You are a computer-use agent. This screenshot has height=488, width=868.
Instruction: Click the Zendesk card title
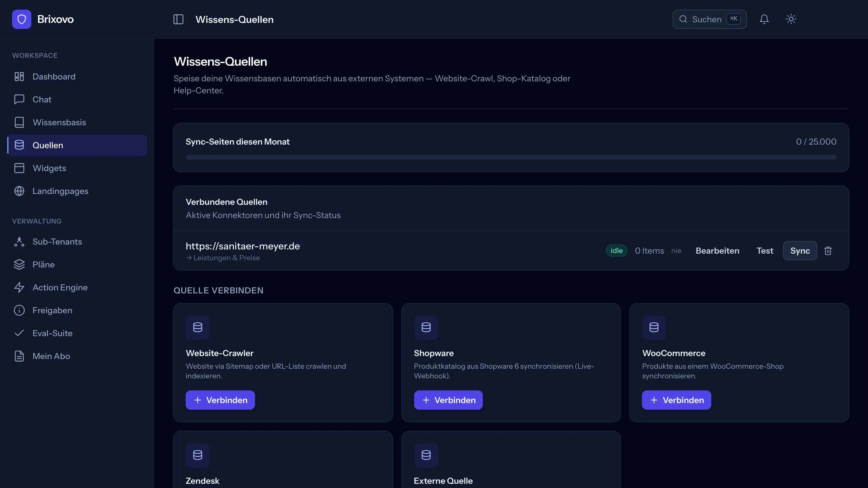click(x=202, y=481)
